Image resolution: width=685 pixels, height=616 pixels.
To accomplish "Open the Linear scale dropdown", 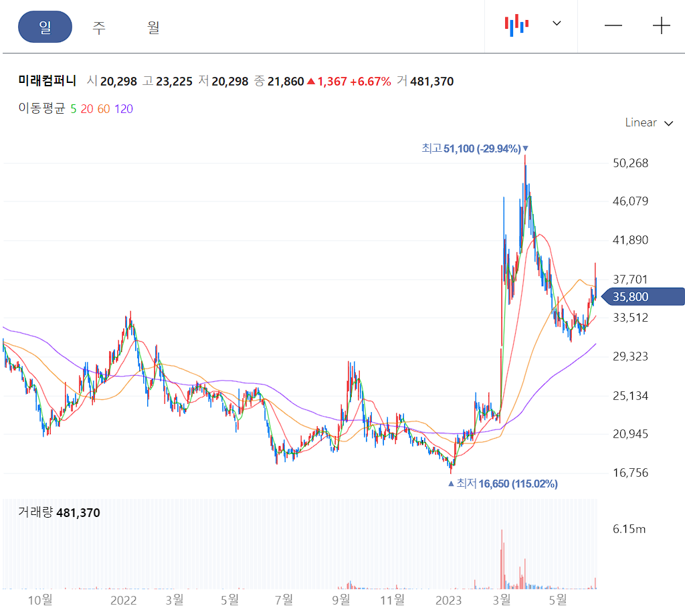I will pyautogui.click(x=648, y=122).
